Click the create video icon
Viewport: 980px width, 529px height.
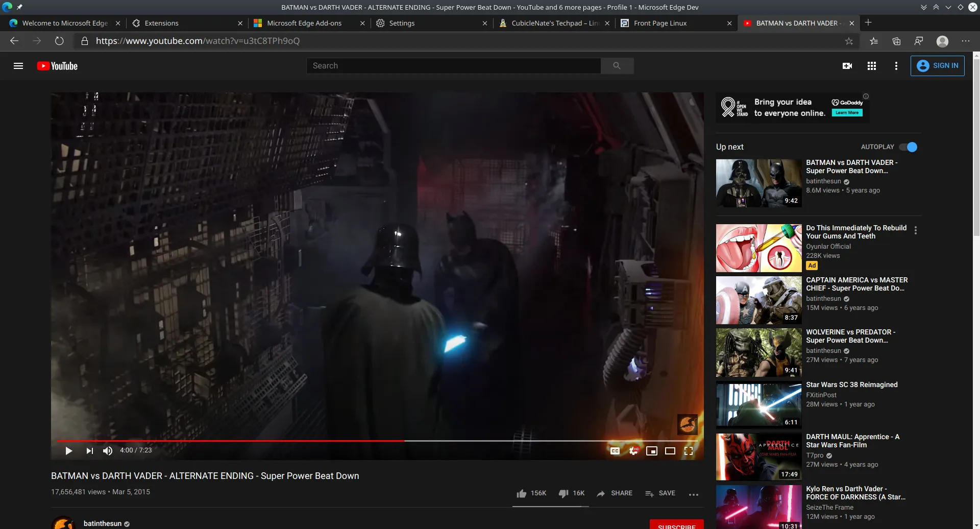[847, 66]
